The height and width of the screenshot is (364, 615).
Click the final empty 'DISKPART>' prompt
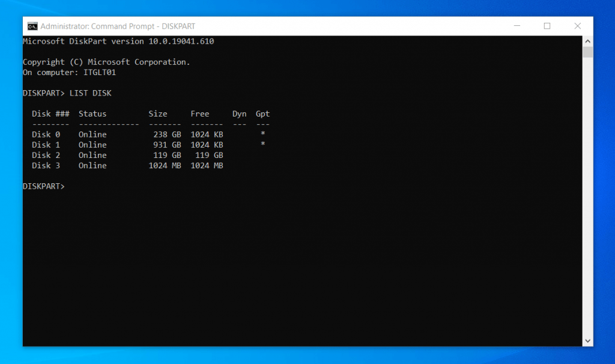click(43, 186)
